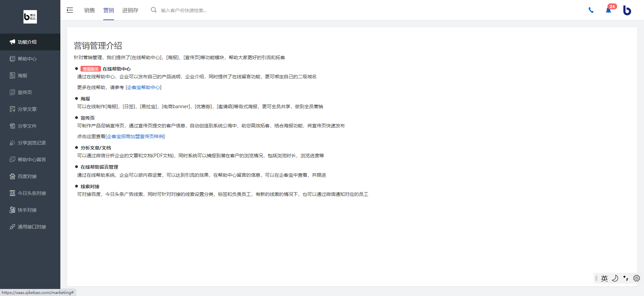
Task: Open 通用接口对接 sidebar menu item
Action: tap(30, 227)
